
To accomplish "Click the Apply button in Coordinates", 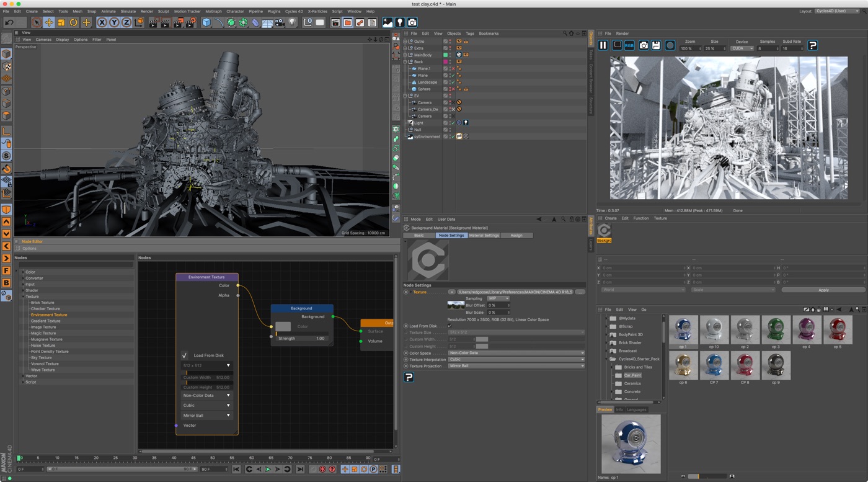I will coord(823,290).
